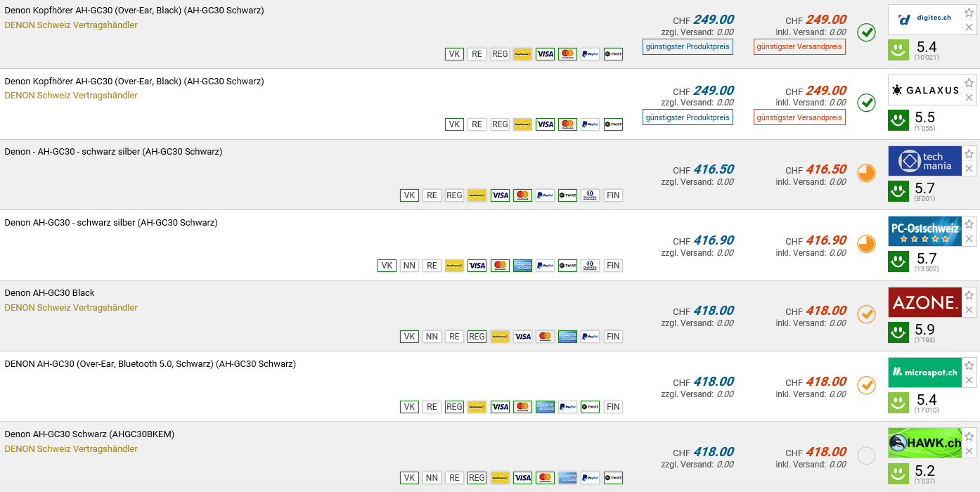Click the PayPal icon in the HAWK.ch offer

590,478
